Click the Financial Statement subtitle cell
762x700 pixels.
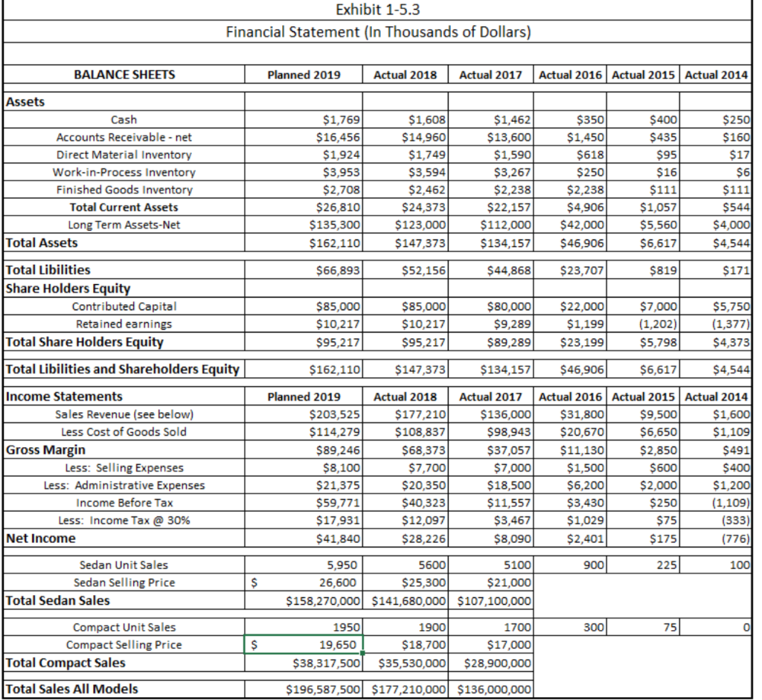pyautogui.click(x=377, y=31)
